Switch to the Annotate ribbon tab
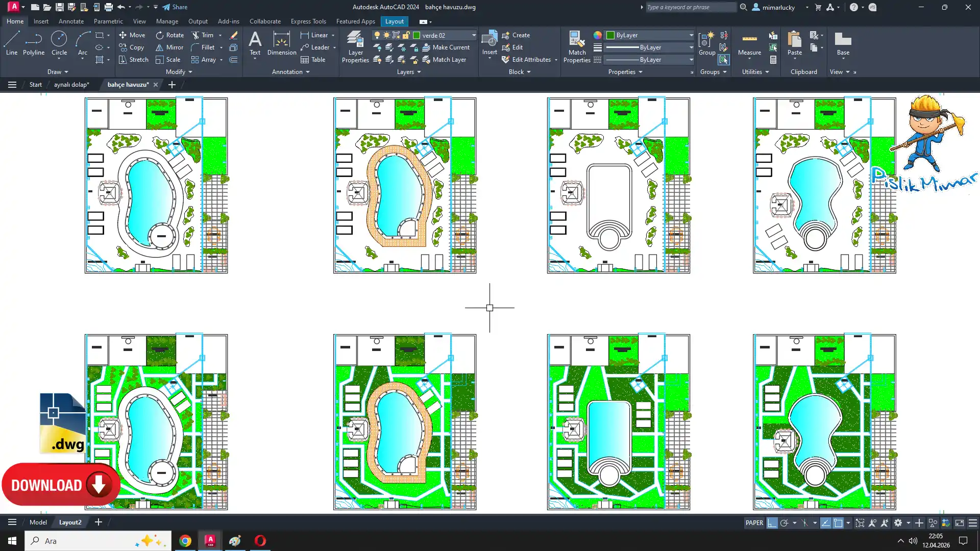The height and width of the screenshot is (551, 980). coord(71,21)
